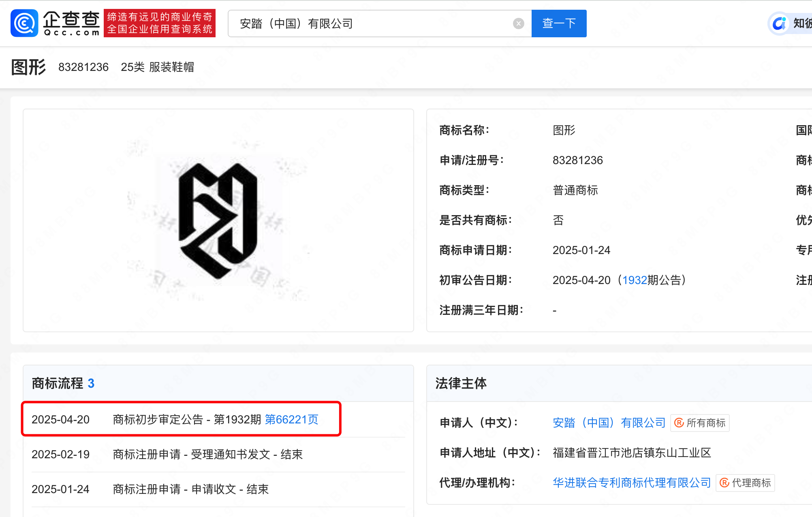Screen dimensions: 812x517
Task: Select application date 2025-01-24 value
Action: (581, 250)
